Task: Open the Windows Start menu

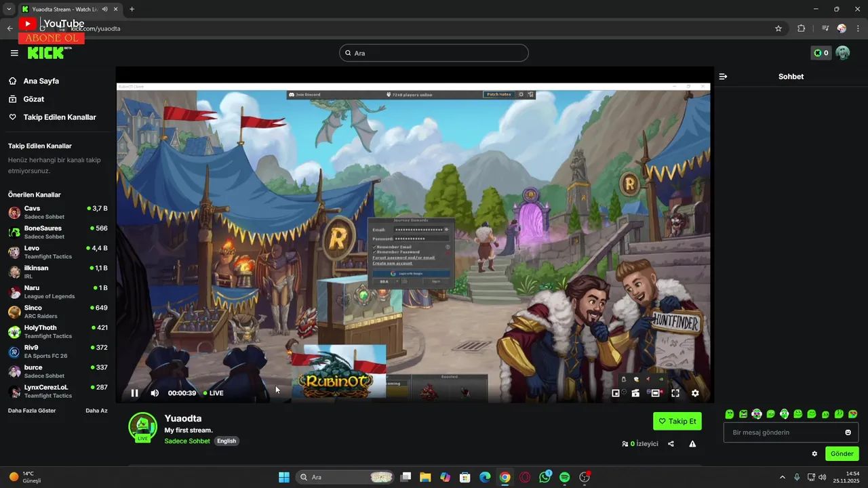Action: click(284, 477)
